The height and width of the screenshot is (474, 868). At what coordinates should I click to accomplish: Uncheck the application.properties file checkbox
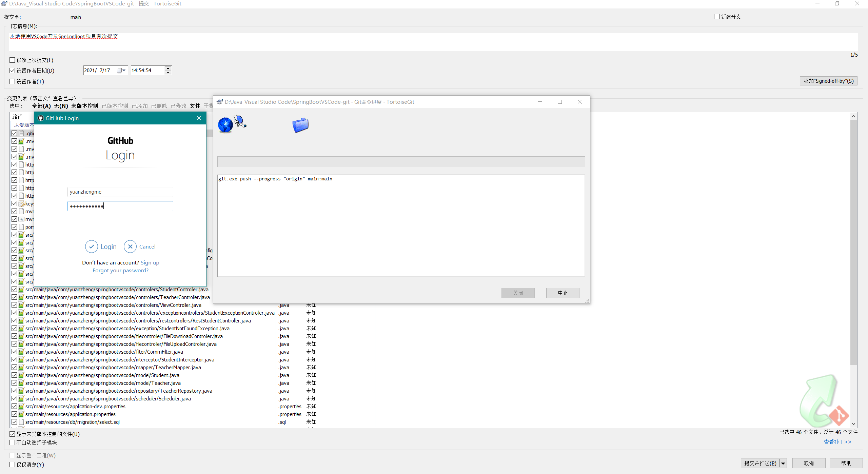[14, 414]
